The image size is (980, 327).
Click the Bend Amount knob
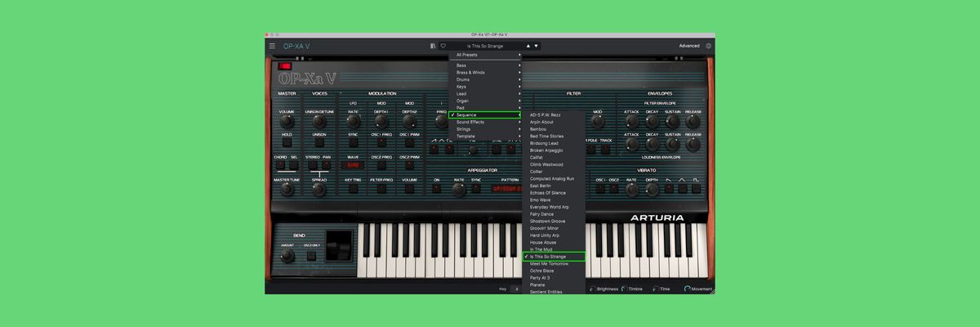point(287,256)
